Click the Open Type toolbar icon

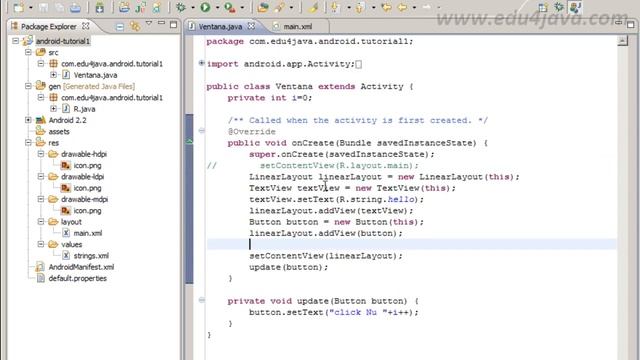263,7
